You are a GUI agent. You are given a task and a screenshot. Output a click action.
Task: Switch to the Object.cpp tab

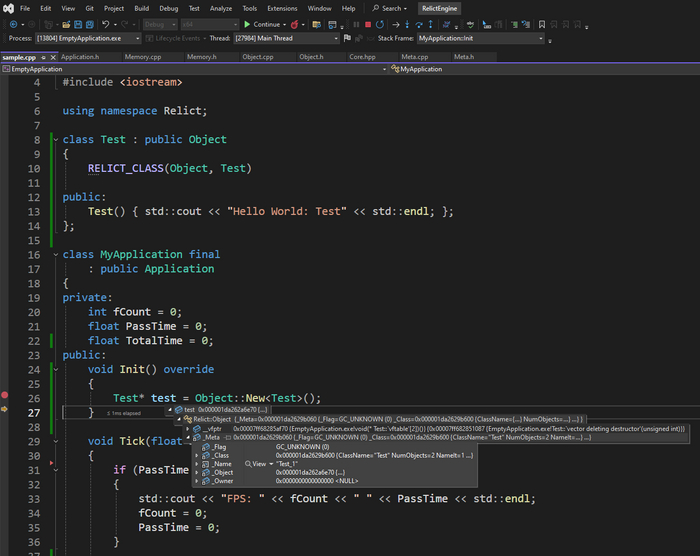click(x=256, y=57)
